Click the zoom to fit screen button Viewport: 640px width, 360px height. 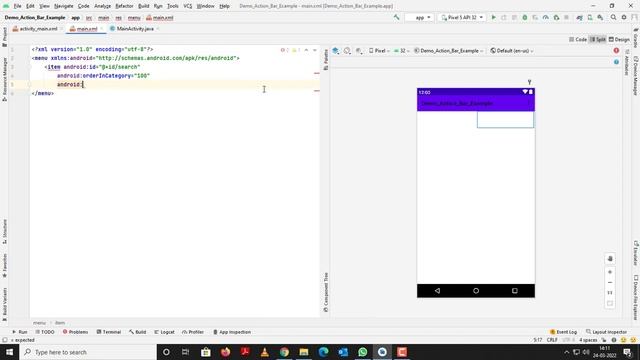click(x=610, y=303)
